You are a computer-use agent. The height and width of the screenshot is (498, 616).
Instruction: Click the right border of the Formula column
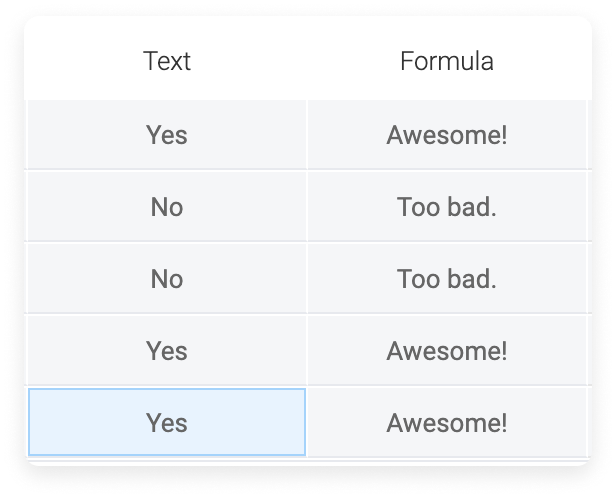[x=587, y=279]
